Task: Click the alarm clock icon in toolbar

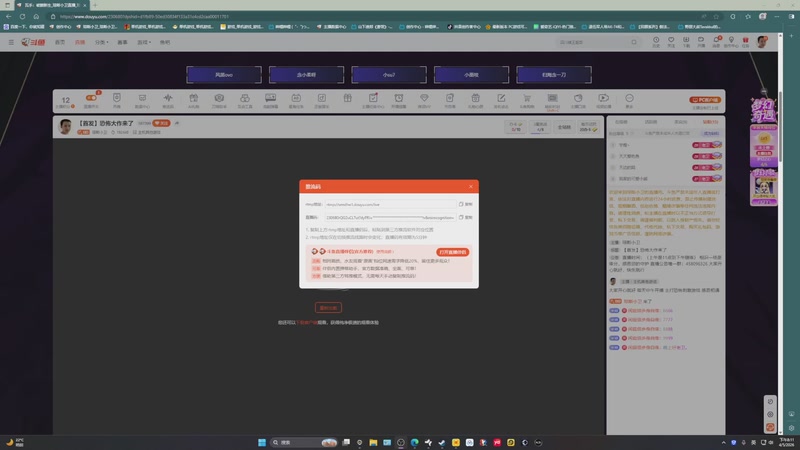Action: (398, 98)
